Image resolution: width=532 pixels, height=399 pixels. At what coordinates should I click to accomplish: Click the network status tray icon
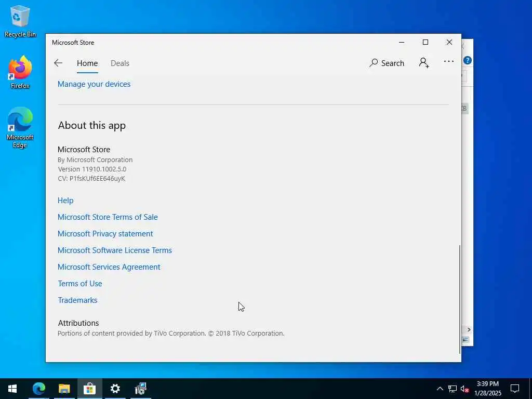pos(453,389)
